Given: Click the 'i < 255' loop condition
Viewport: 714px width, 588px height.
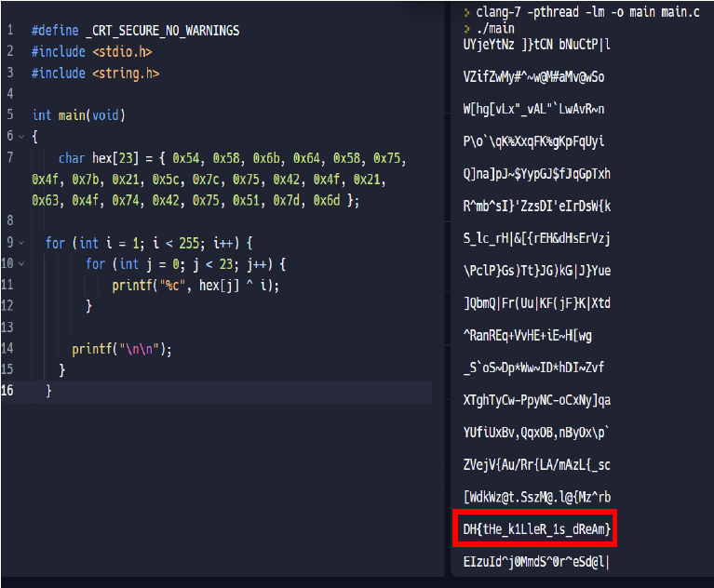Looking at the screenshot, I should [x=176, y=244].
